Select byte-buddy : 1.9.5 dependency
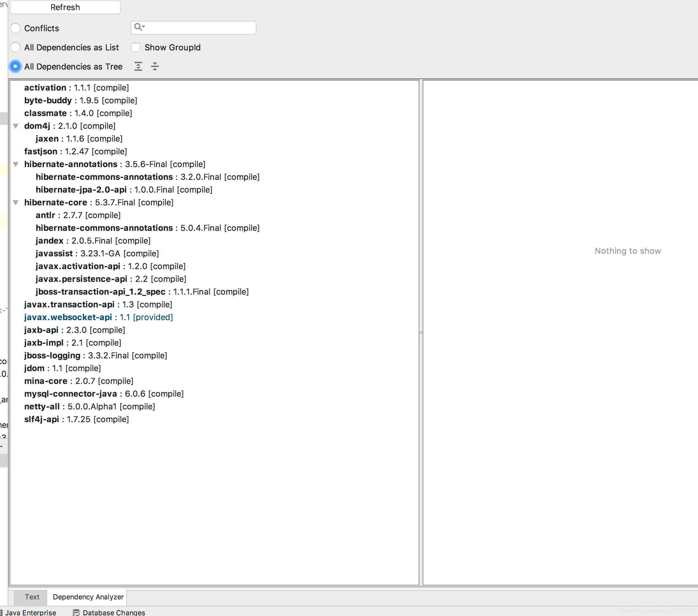Screen dimensions: 698x616 pyautogui.click(x=81, y=100)
